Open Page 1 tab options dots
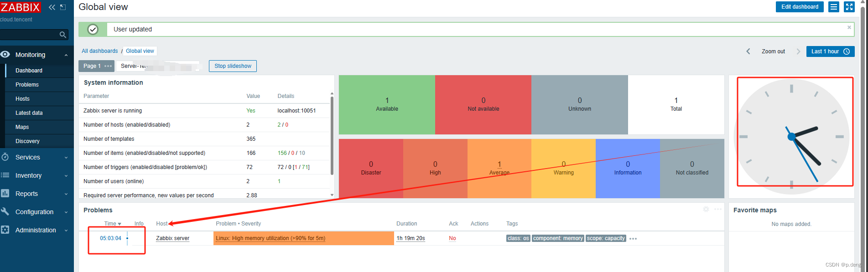 click(108, 66)
